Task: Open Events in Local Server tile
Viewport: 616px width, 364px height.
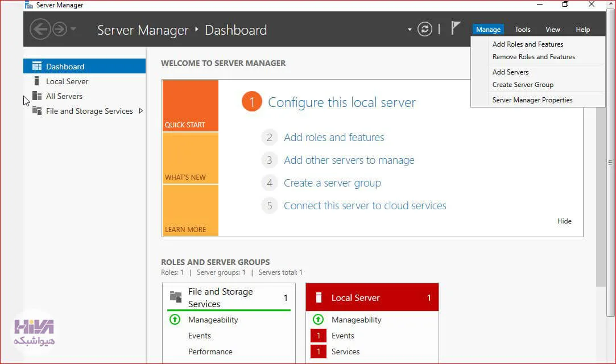Action: click(x=342, y=336)
